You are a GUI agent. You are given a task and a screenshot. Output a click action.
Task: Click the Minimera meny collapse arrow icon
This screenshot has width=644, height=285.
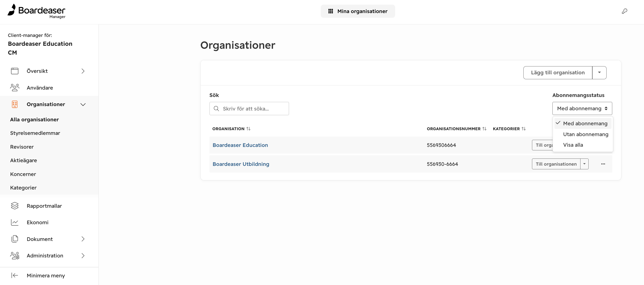pos(15,275)
